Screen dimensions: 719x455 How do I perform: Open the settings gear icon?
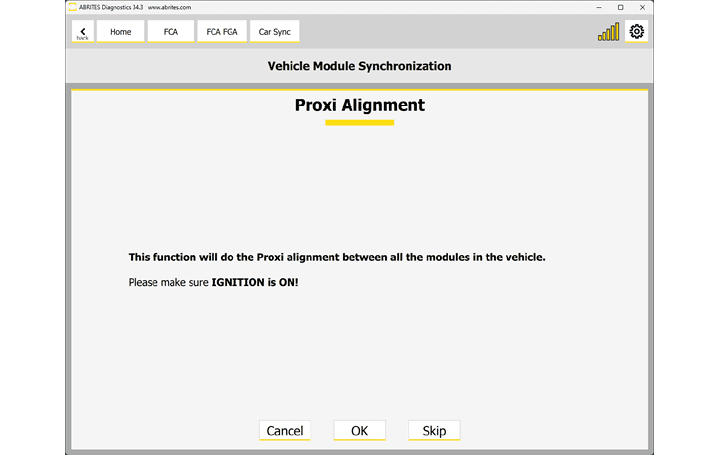637,31
